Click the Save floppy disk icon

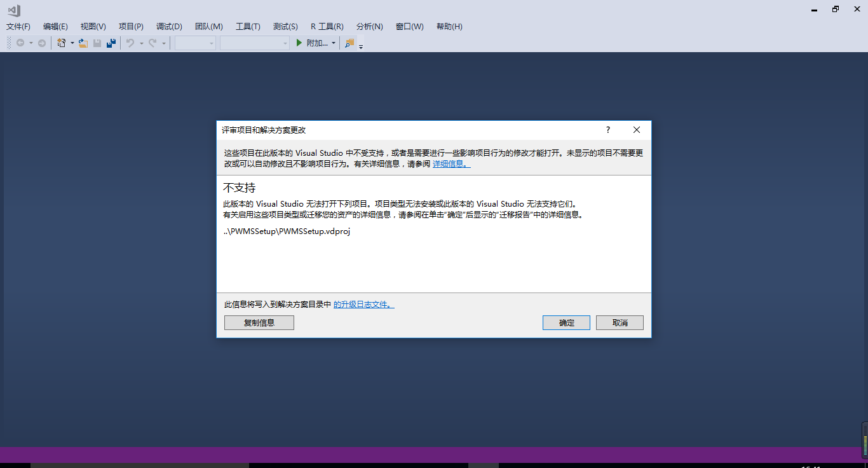97,43
